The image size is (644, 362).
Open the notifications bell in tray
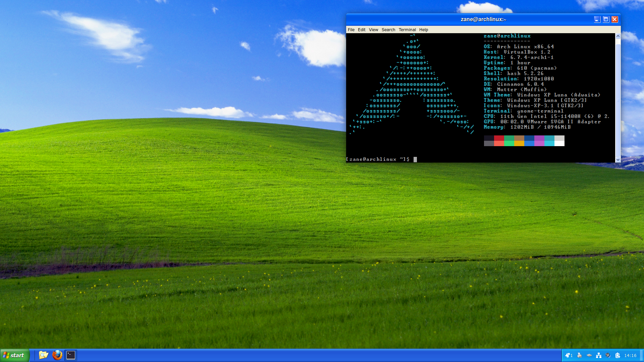569,355
